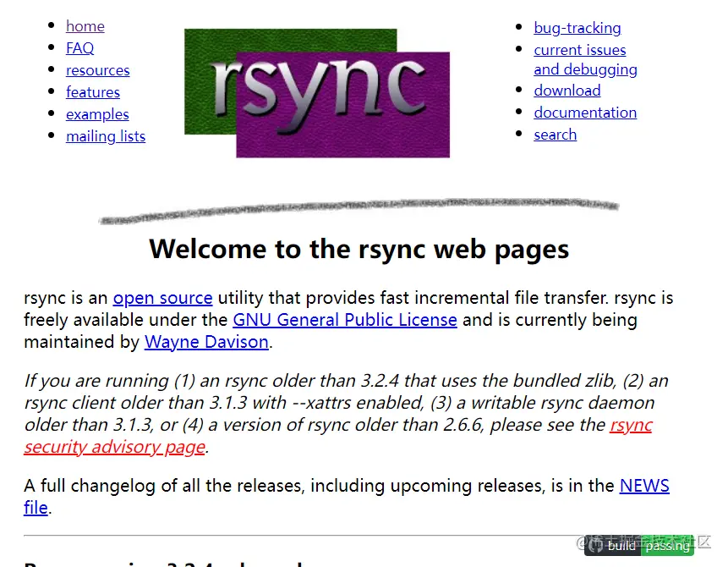
Task: Go to the FAQ page
Action: [x=79, y=48]
